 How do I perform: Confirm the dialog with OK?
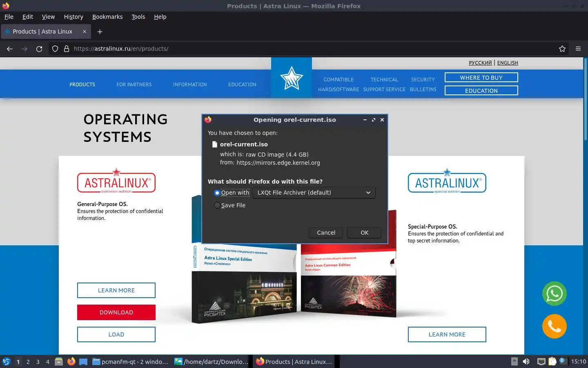(364, 233)
